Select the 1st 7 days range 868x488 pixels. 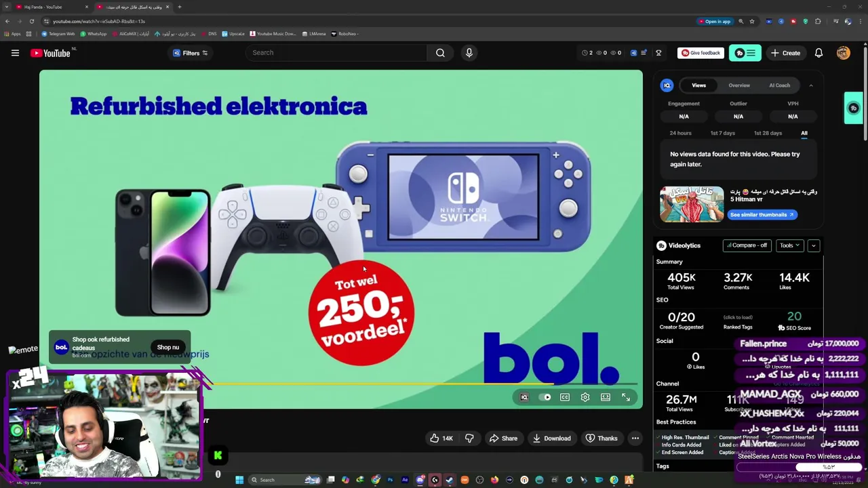pyautogui.click(x=722, y=133)
